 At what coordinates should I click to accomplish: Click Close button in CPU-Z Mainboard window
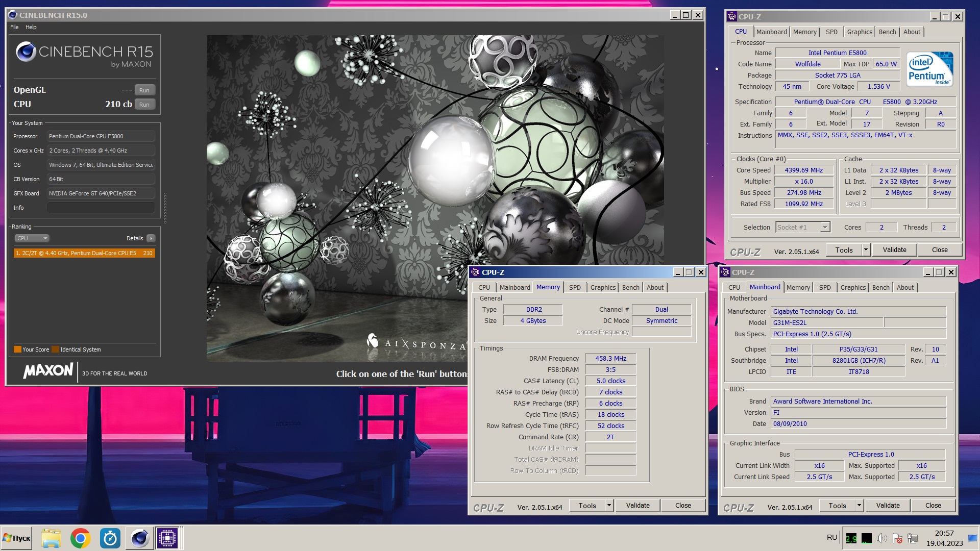[x=933, y=506]
